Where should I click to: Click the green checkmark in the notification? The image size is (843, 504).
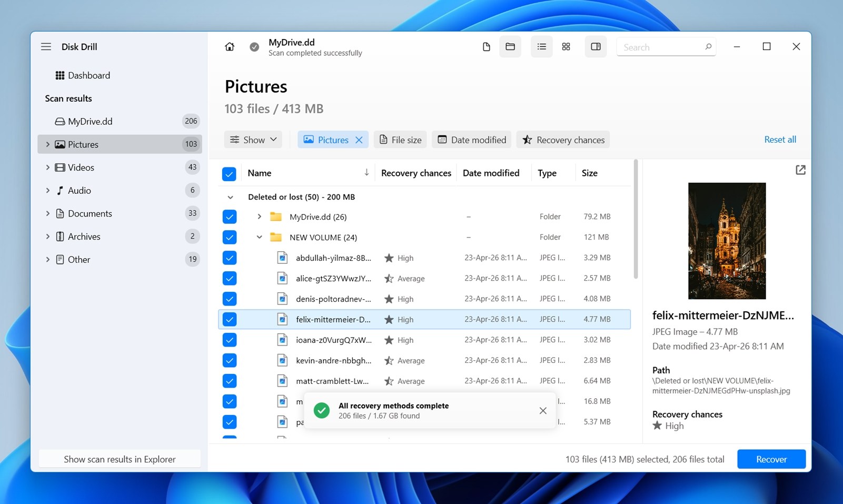tap(321, 411)
